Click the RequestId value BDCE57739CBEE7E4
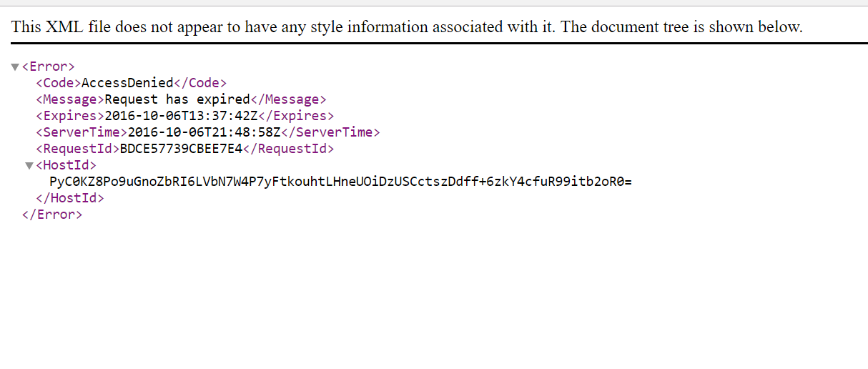 coord(182,149)
